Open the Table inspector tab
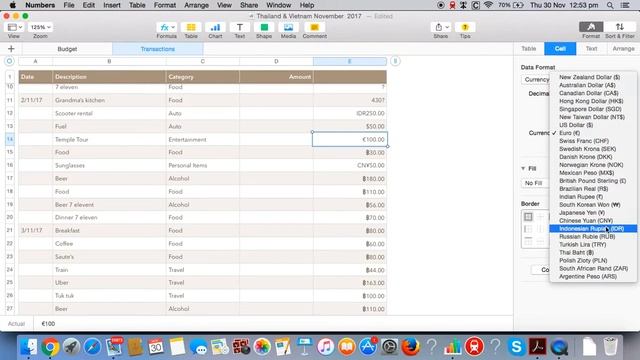The width and height of the screenshot is (640, 360). pyautogui.click(x=529, y=49)
